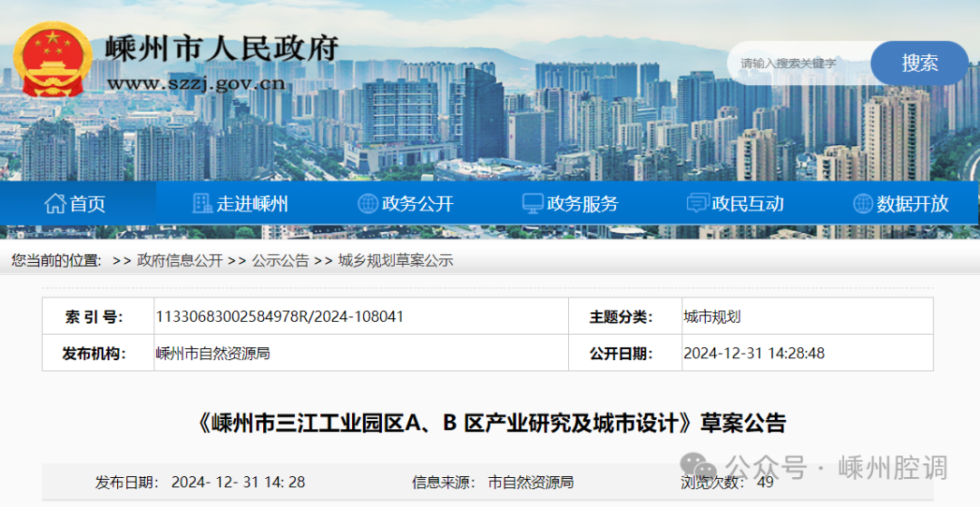Screen dimensions: 980x507
Task: Click the 公开日期 label cell
Action: click(x=625, y=354)
